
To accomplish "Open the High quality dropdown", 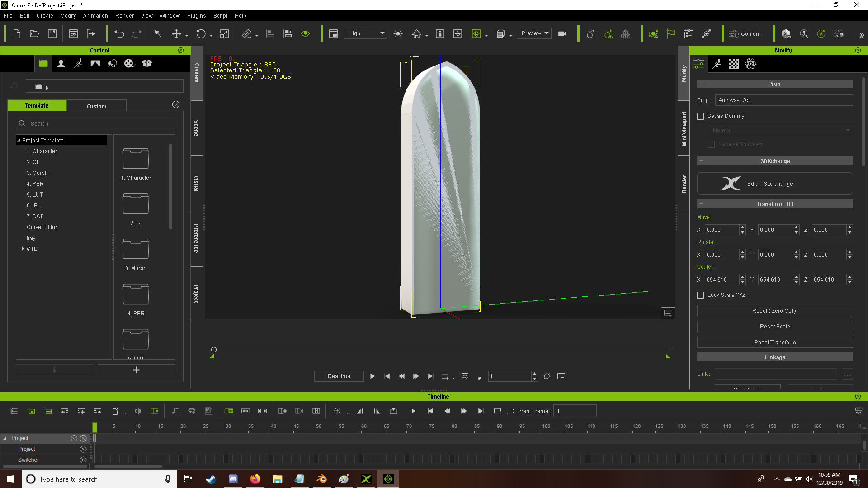I will tap(365, 33).
